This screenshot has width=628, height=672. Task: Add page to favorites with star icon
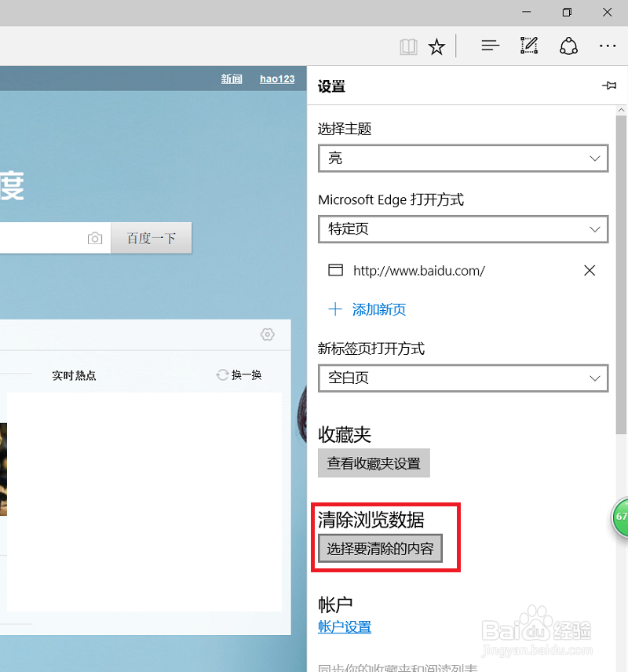436,46
